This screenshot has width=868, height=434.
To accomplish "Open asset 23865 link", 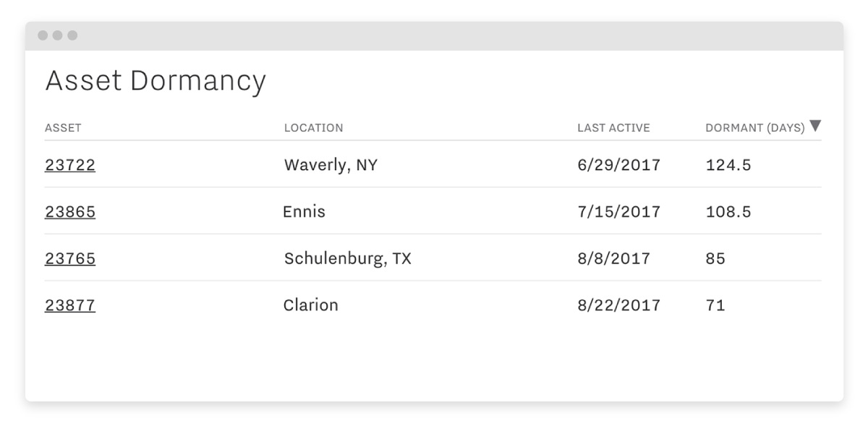I will [70, 212].
